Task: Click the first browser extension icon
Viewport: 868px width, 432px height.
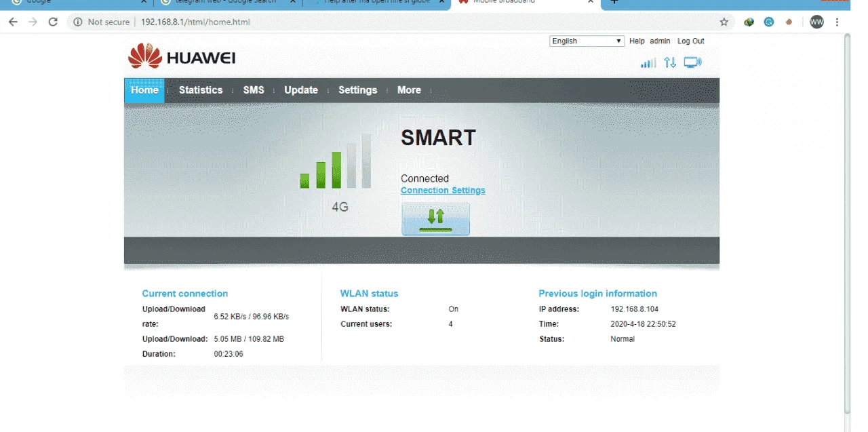Action: tap(749, 22)
